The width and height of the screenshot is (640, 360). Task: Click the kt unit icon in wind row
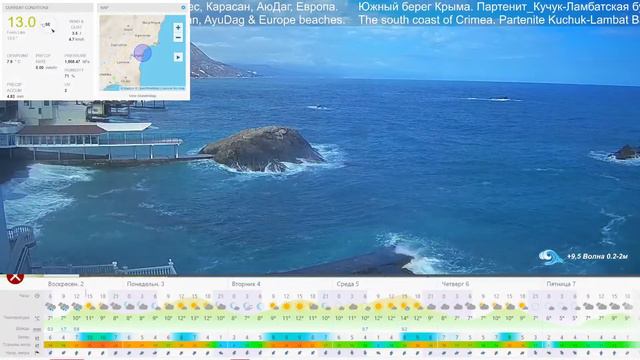pos(37,338)
